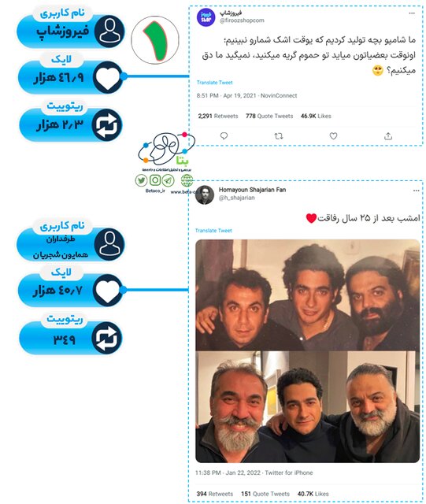View the 46.9K Likes list
Viewport: 426px width, 504px height.
[316, 116]
